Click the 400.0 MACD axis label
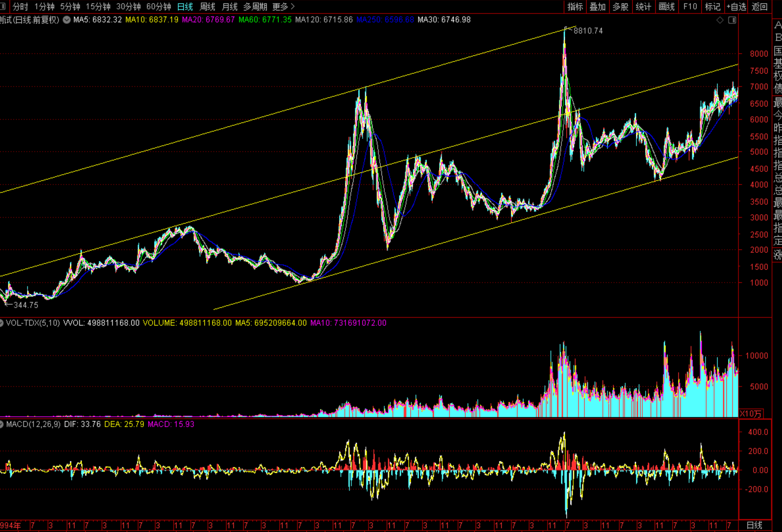 pyautogui.click(x=758, y=432)
